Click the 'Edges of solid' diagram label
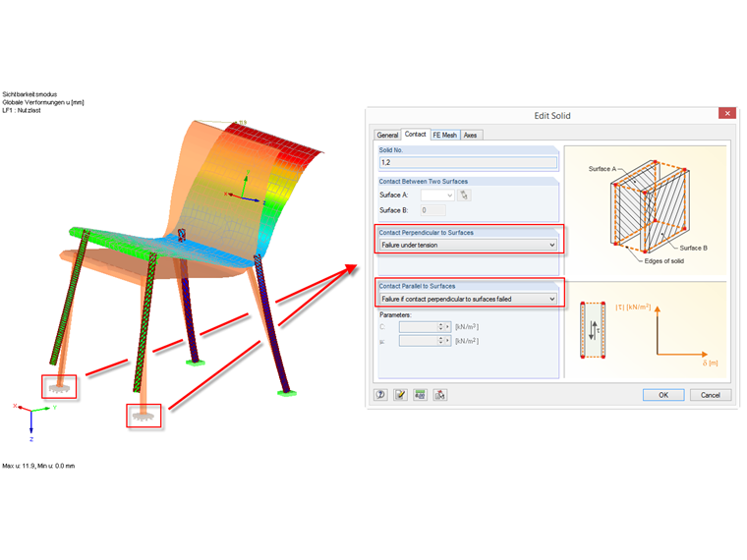Image resolution: width=747 pixels, height=560 pixels. coord(663,261)
